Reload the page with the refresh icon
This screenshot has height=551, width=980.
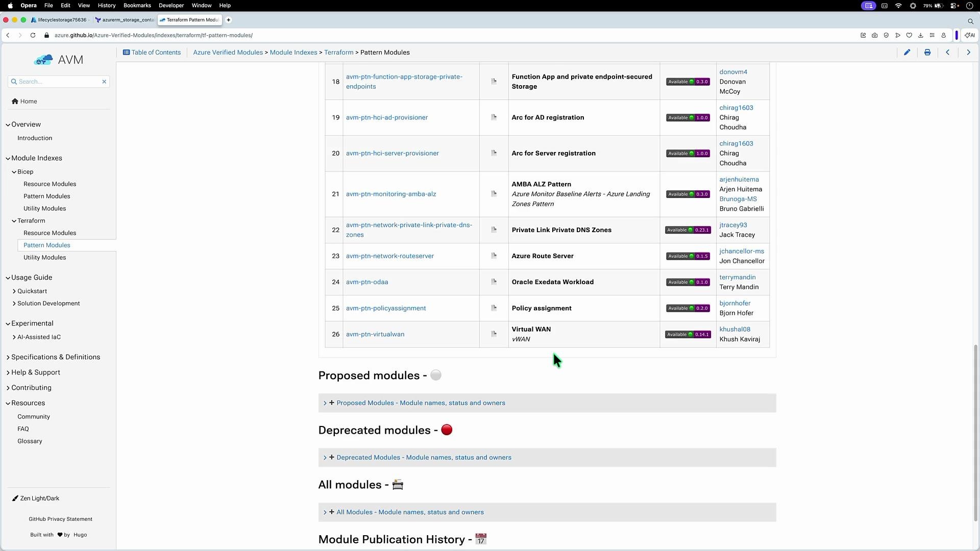tap(33, 35)
